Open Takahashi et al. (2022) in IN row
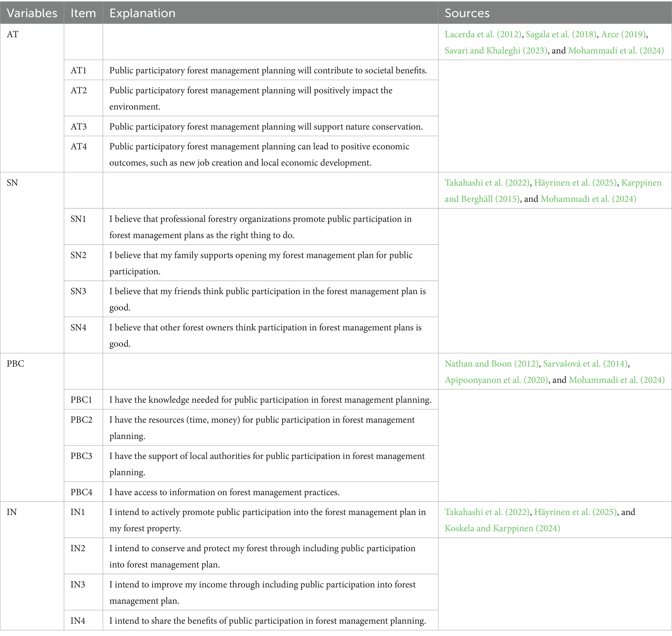The height and width of the screenshot is (636, 672). (487, 512)
